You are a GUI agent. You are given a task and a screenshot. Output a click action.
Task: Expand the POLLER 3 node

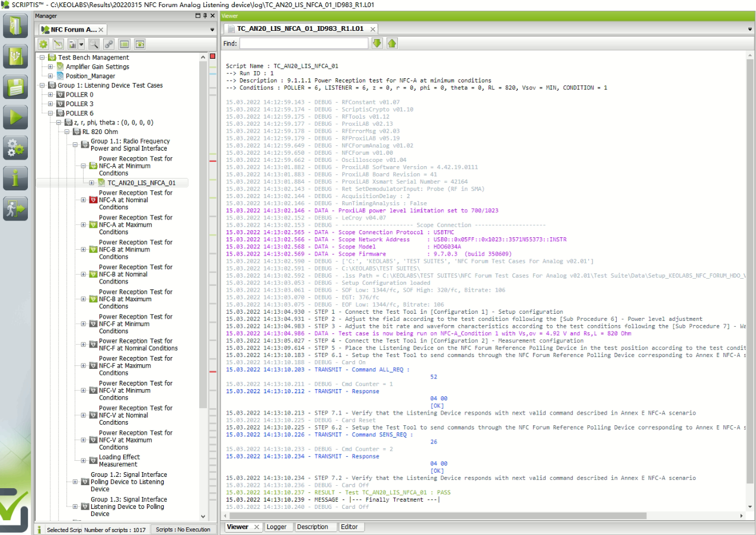[50, 104]
